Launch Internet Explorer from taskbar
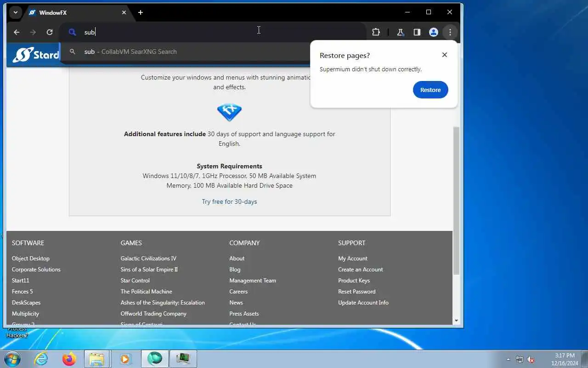Image resolution: width=588 pixels, height=368 pixels. coord(41,359)
